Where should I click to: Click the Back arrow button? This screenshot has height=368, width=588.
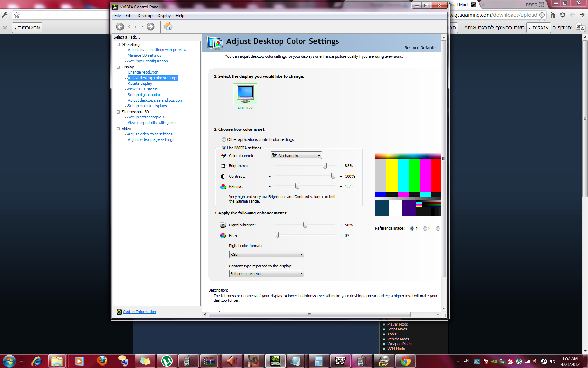click(120, 27)
